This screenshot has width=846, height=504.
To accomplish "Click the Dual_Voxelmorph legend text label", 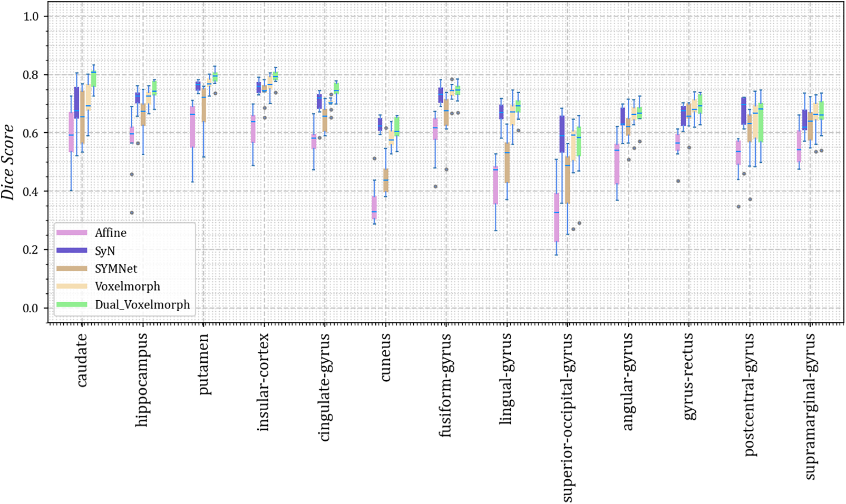I will point(142,304).
